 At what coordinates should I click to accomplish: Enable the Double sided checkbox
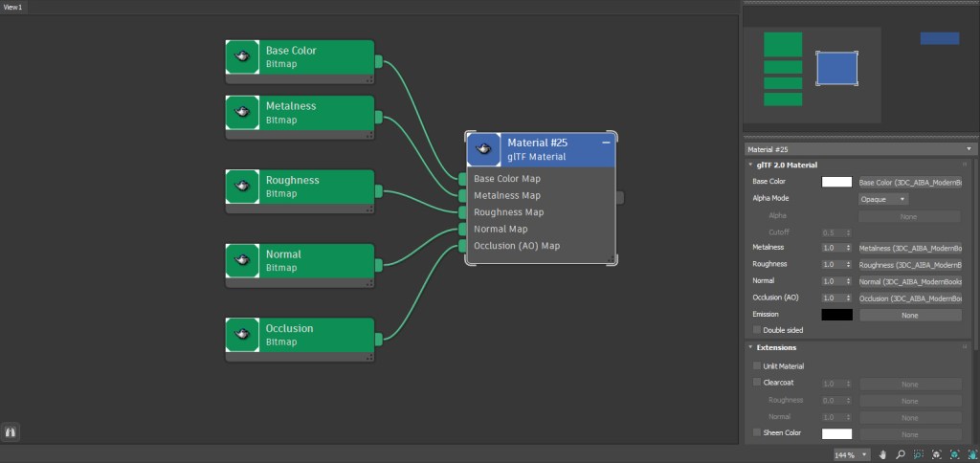[757, 330]
